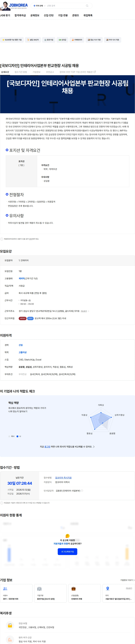The height and width of the screenshot is (644, 135).
Task: Click the thinking emoji icon above 이 공고에 지원한
Action: (67, 536)
